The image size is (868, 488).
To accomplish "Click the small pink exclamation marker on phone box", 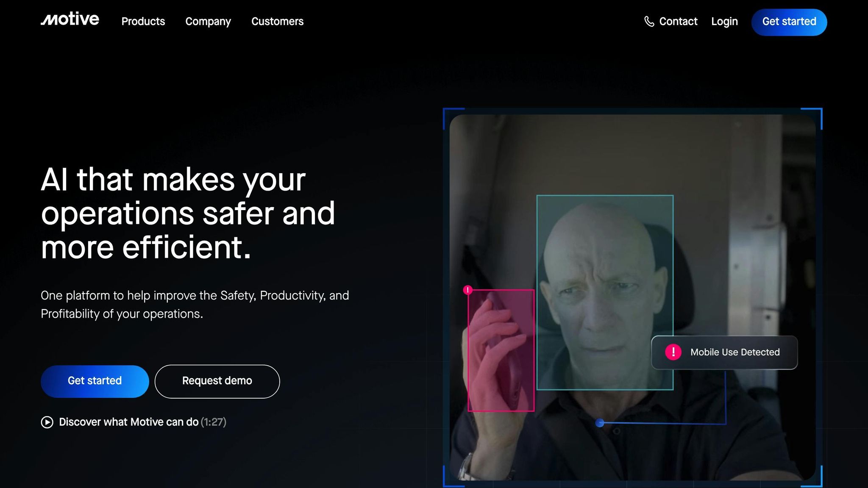I will pos(467,290).
